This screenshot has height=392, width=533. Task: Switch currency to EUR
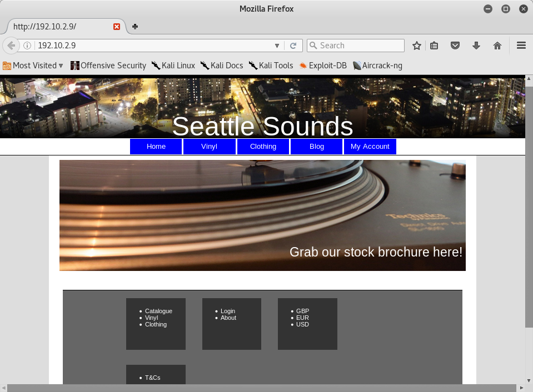302,318
